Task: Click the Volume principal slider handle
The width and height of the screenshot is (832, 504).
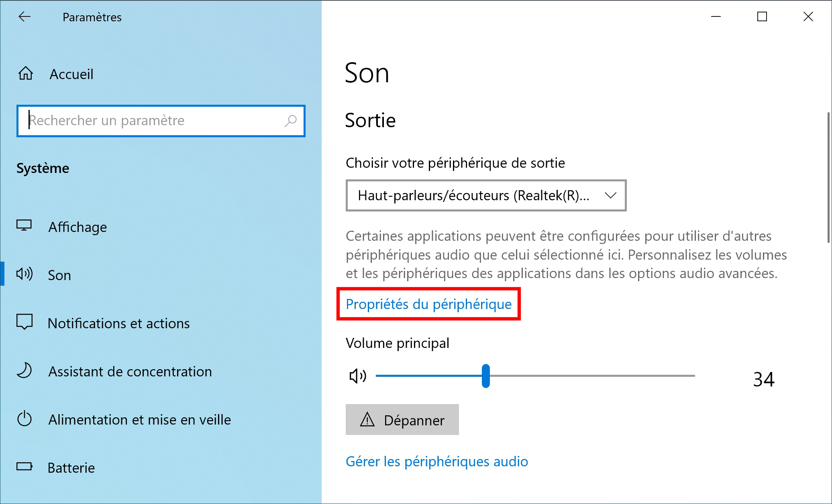Action: 486,376
